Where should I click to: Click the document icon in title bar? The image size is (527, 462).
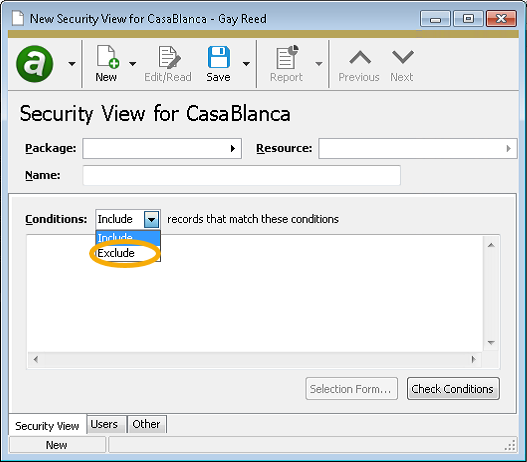tap(18, 18)
